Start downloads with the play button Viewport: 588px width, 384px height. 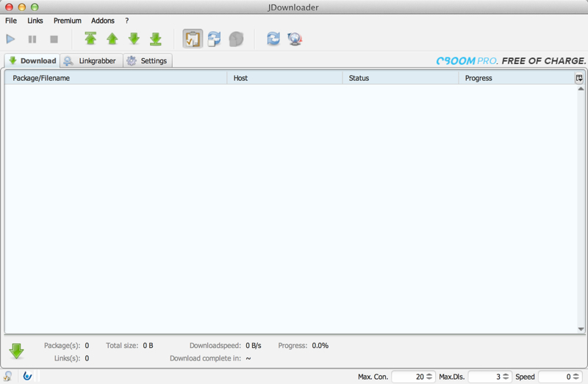[11, 39]
